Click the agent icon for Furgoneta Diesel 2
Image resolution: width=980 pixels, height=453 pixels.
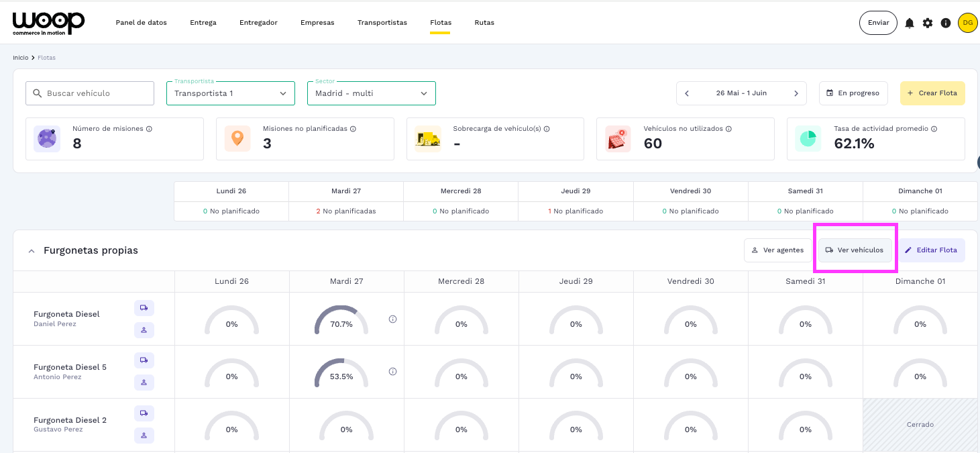(x=144, y=436)
